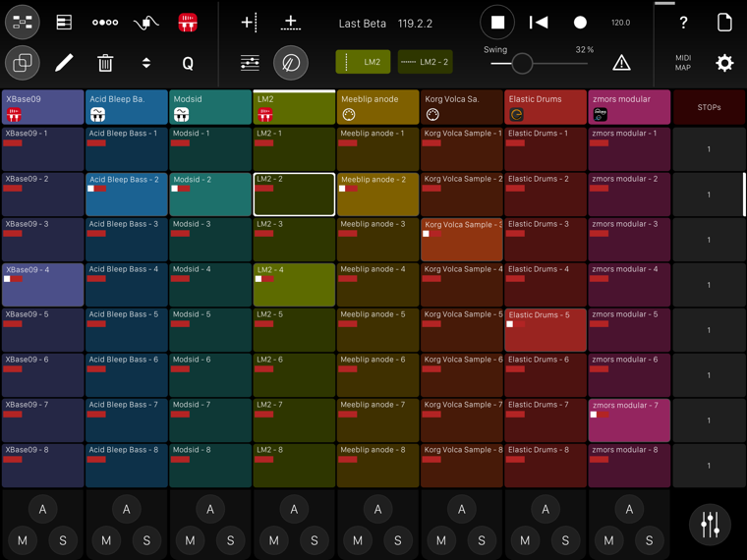Select clip Meeblip anode - 6
The width and height of the screenshot is (747, 560).
(377, 374)
